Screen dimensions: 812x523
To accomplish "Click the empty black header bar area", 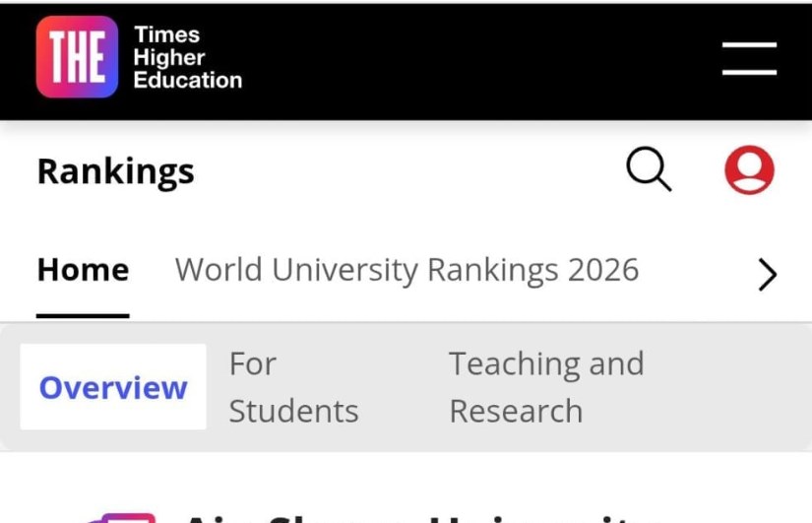I will tap(472, 59).
